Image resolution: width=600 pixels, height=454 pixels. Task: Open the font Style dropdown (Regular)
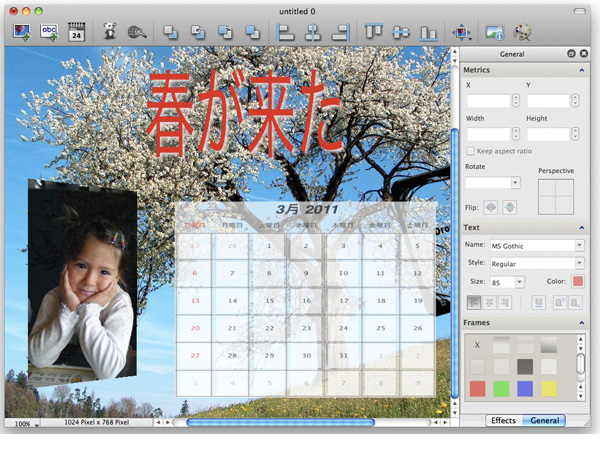537,263
